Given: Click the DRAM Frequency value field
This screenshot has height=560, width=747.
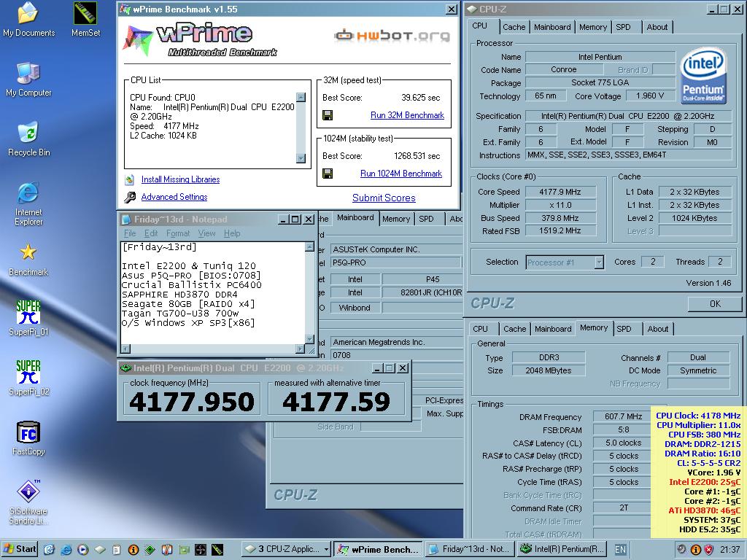Looking at the screenshot, I should coord(623,416).
